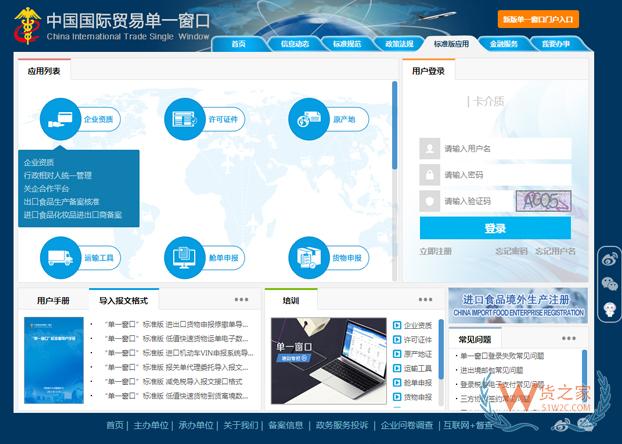
Task: Open more options in 导入报文格式 panel
Action: point(241,300)
